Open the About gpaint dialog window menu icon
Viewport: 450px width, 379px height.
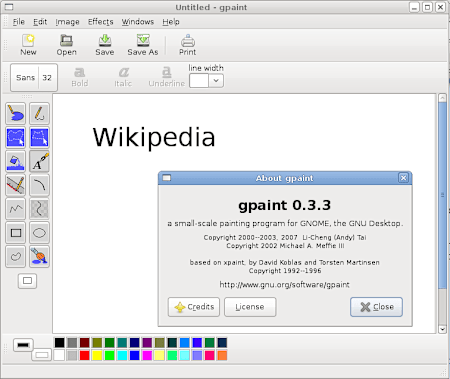[166, 178]
